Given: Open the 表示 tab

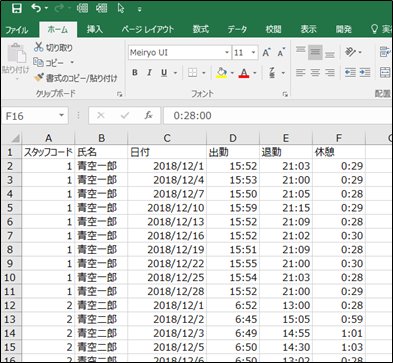Looking at the screenshot, I should pos(308,29).
